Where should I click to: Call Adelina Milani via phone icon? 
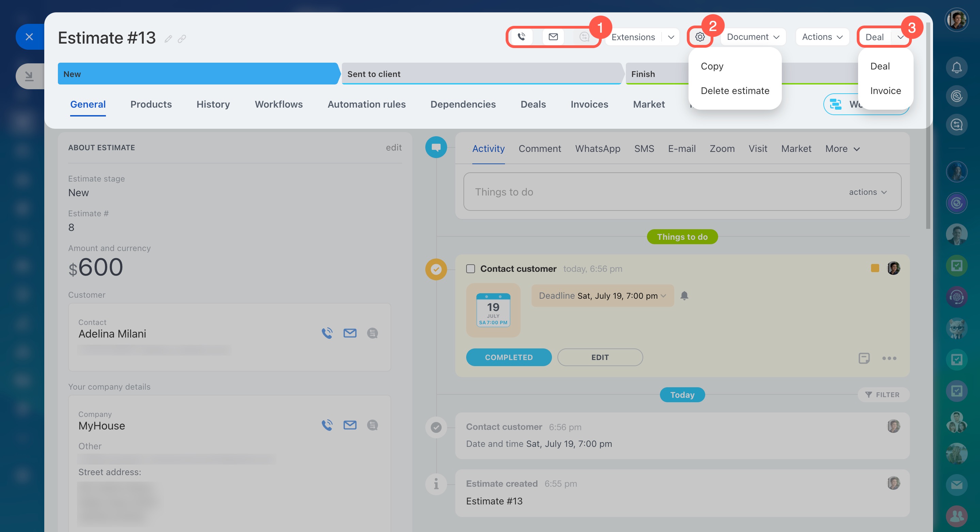tap(327, 333)
